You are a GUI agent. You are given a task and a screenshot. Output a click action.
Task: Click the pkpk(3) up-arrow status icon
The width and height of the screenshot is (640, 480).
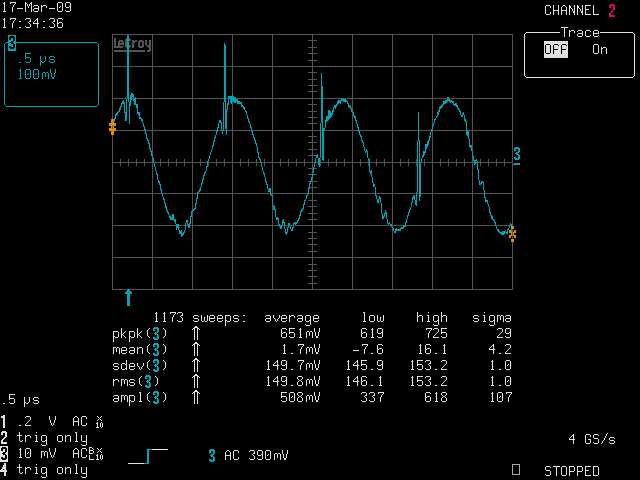(196, 333)
